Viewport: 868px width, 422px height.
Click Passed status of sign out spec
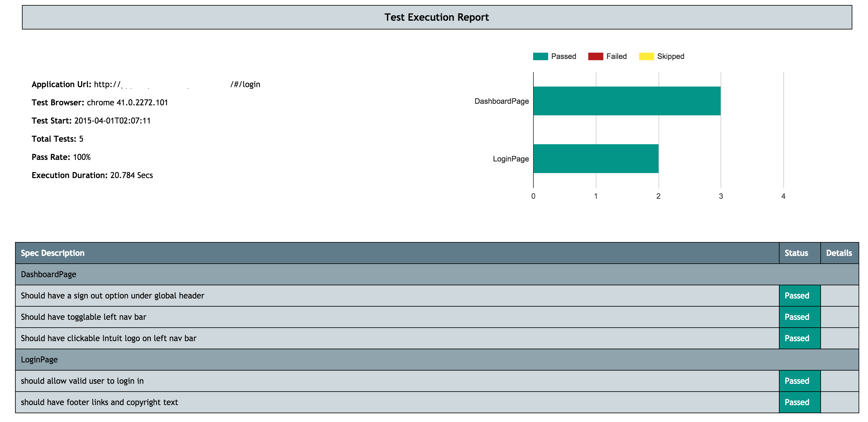(x=797, y=295)
